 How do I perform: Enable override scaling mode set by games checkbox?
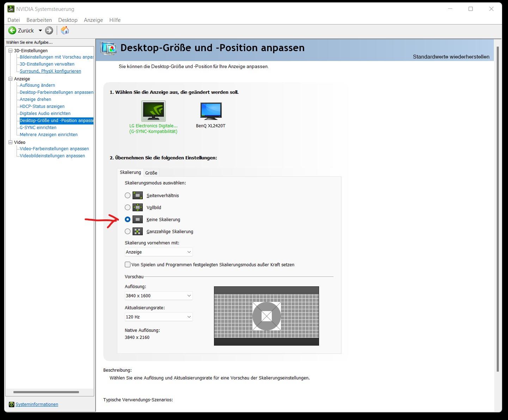[128, 264]
